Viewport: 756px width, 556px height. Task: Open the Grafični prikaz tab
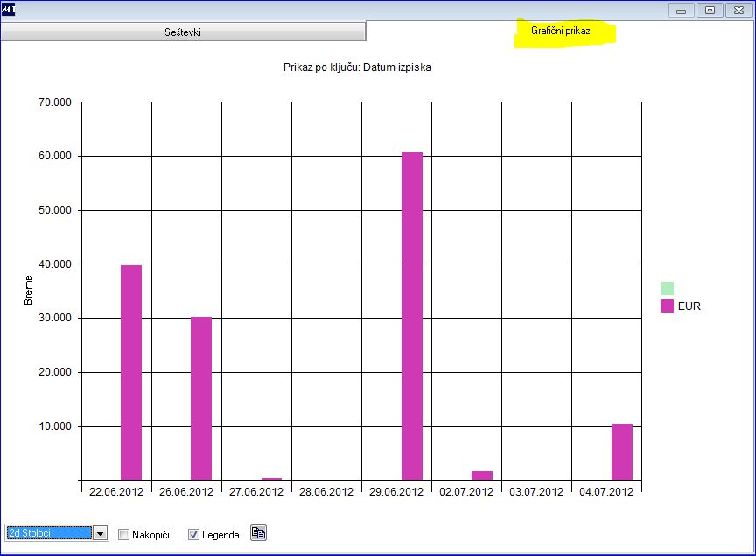(x=560, y=31)
